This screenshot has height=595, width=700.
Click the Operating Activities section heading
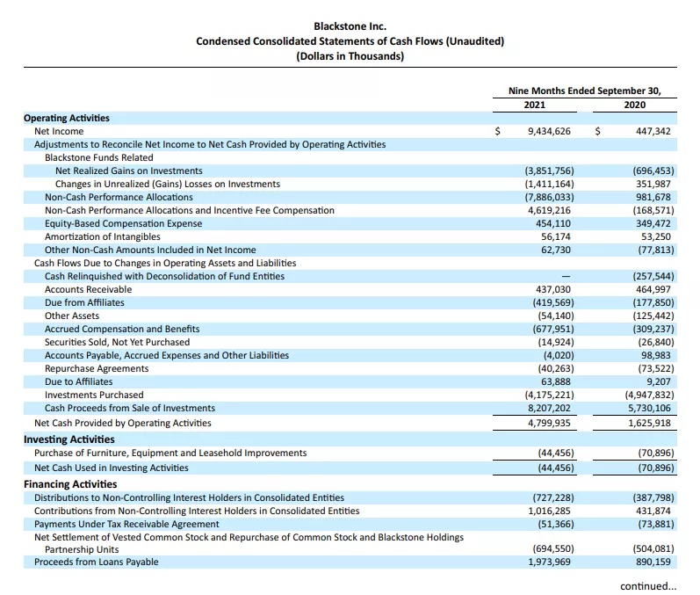pos(67,118)
